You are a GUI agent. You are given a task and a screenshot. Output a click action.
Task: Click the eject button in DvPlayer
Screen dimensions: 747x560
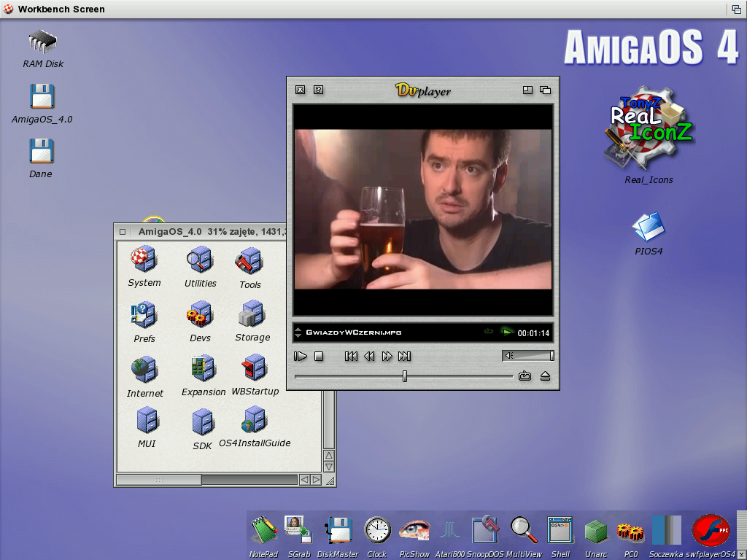(546, 376)
